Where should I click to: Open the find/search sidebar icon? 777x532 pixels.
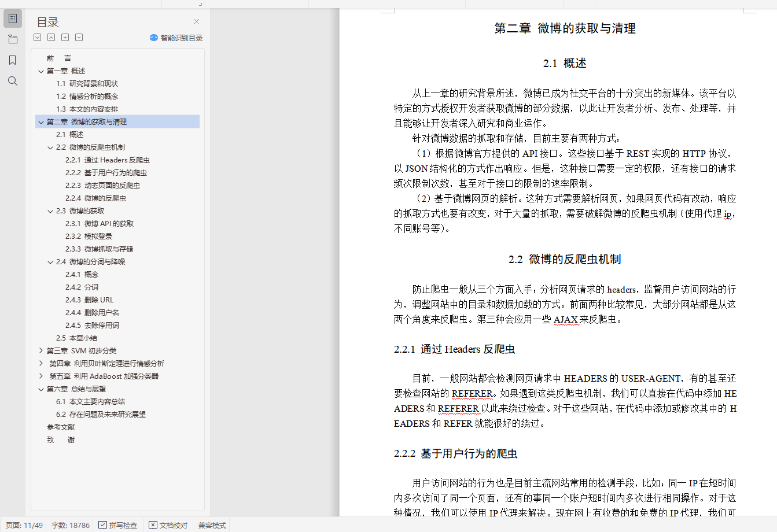click(13, 81)
